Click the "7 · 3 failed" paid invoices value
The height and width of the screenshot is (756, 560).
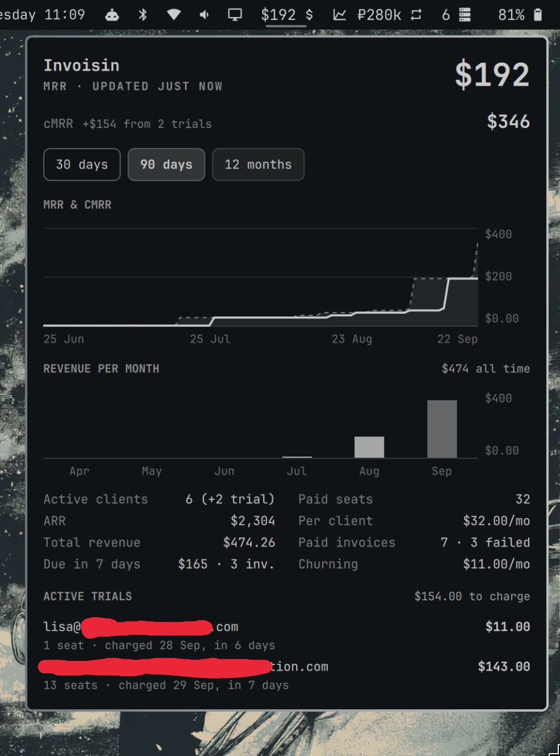[485, 543]
